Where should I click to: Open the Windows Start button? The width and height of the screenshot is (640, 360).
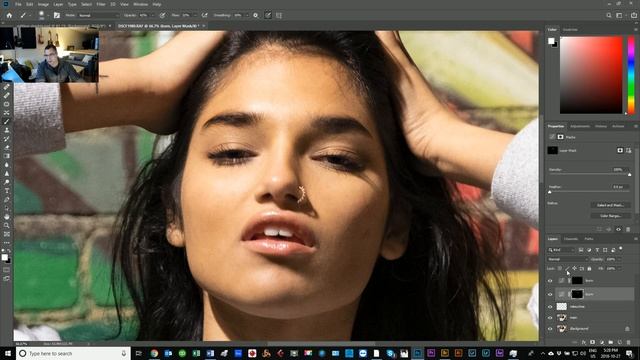pos(8,353)
